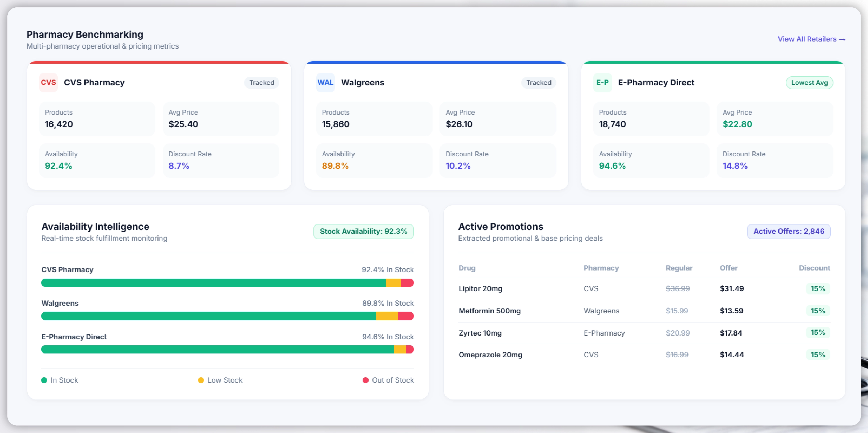Click Walgreens cell in Metformin row
The height and width of the screenshot is (433, 868).
coord(601,311)
